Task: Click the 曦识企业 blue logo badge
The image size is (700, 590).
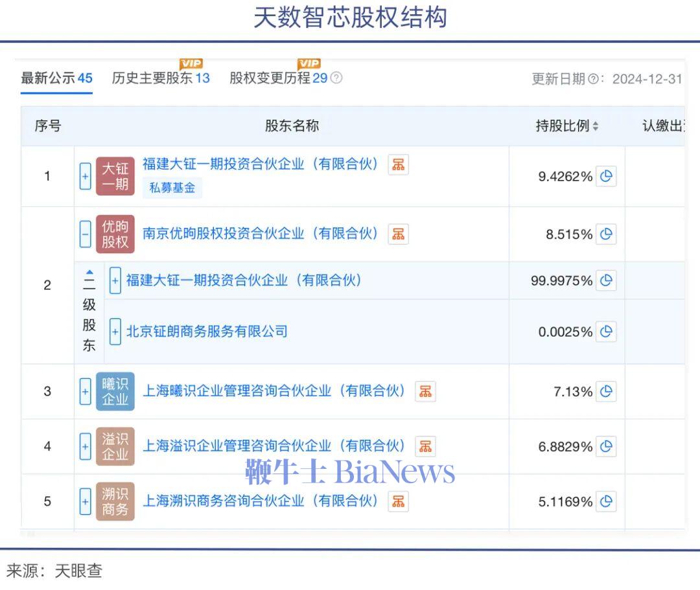Action: pos(115,392)
